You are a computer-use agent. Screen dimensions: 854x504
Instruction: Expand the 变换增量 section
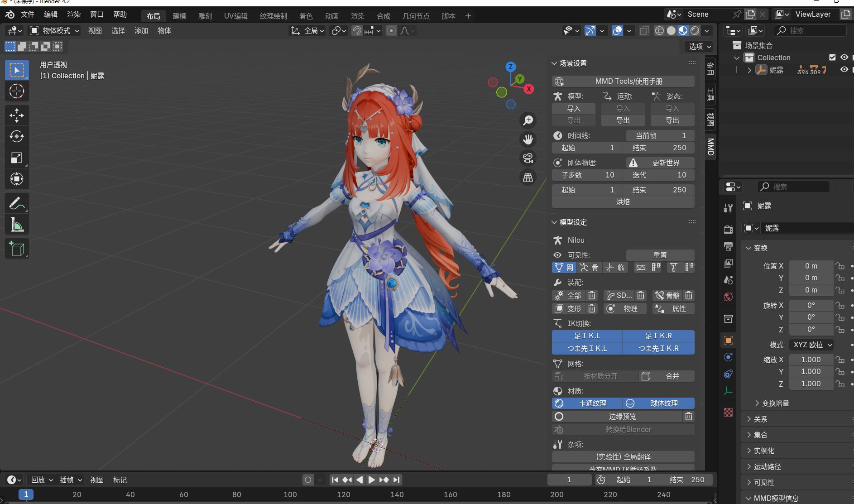point(775,403)
